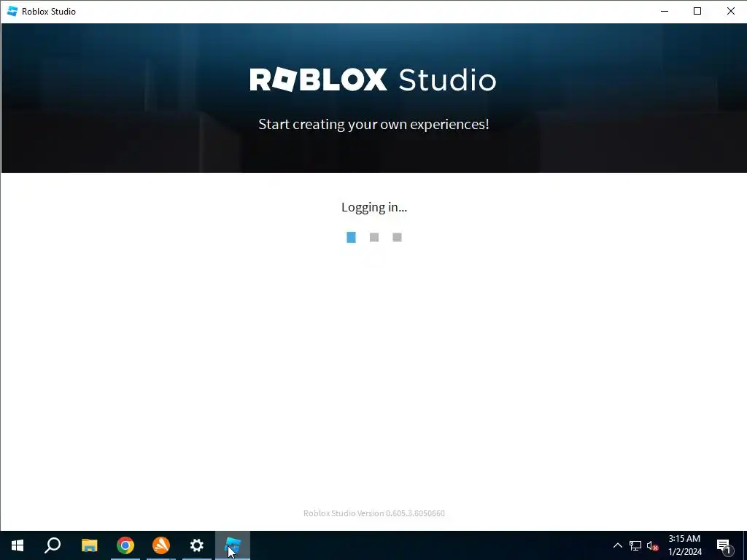Click the muted volume tray icon
The width and height of the screenshot is (747, 560).
click(x=653, y=545)
